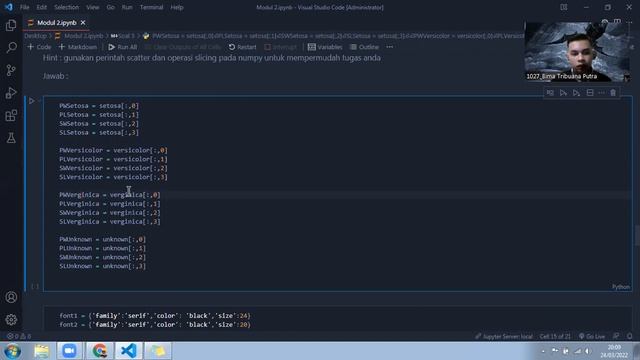Viewport: 640px width, 360px height.
Task: Close the Modul 2.ipynb tab
Action: point(83,23)
